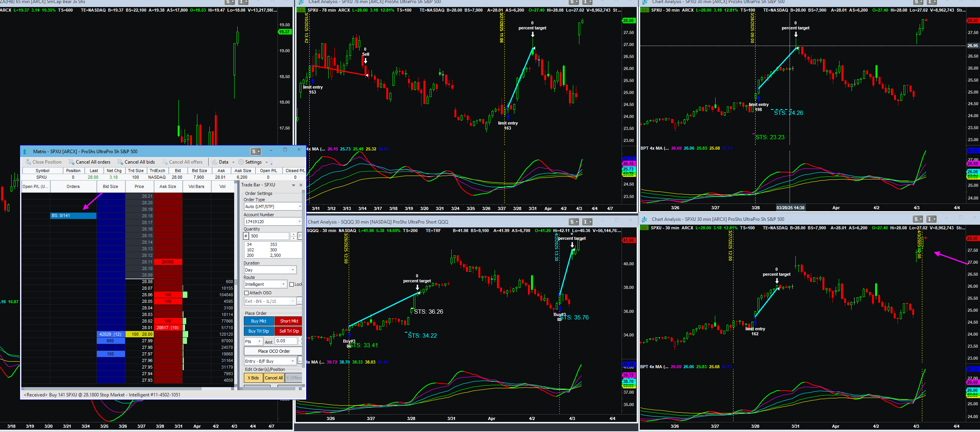
Task: Click the BS: 0/141 order cell
Action: pyautogui.click(x=73, y=216)
